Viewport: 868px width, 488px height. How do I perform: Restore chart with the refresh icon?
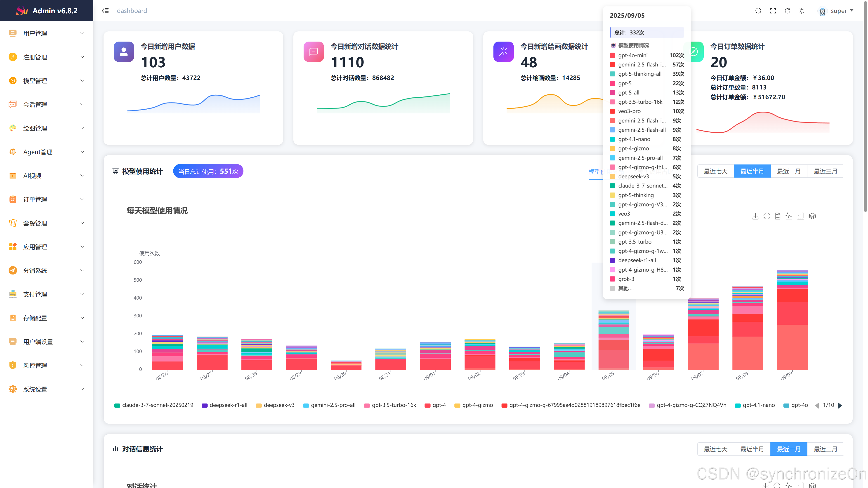click(767, 216)
